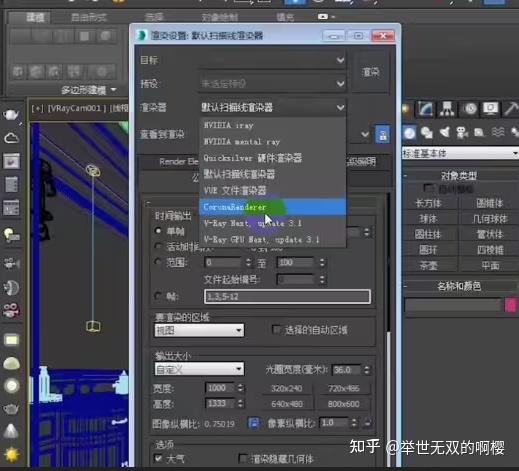This screenshot has width=519, height=471.
Task: Click the 高度 field 1333
Action: pyautogui.click(x=220, y=403)
